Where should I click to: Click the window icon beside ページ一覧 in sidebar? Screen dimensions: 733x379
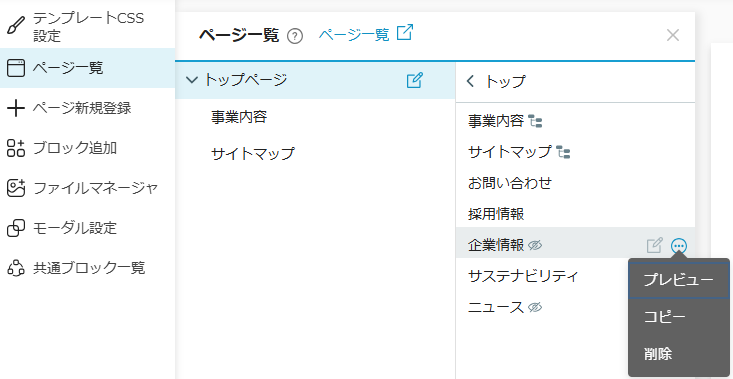(x=16, y=68)
